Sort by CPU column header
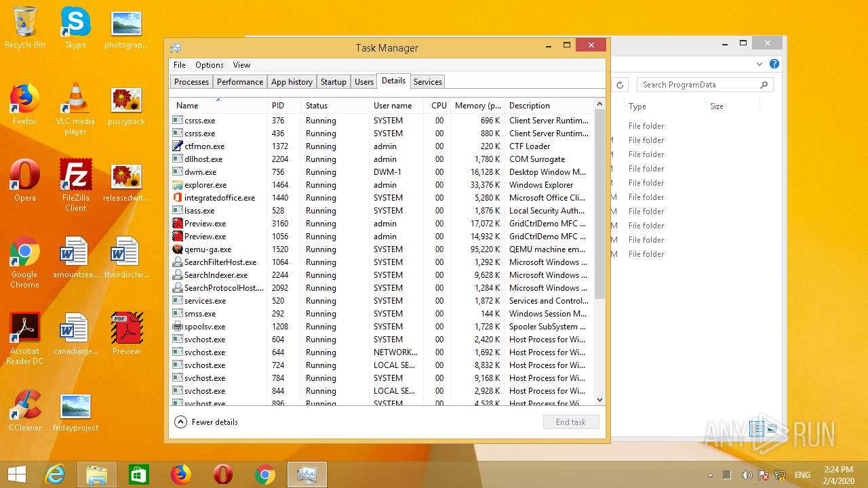This screenshot has width=868, height=488. point(439,106)
